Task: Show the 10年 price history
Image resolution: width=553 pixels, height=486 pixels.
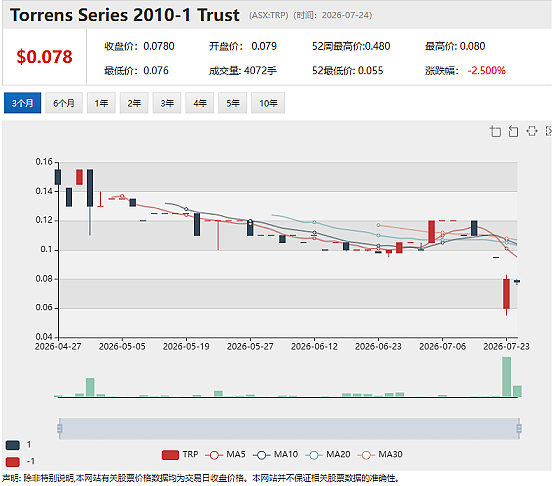Action: [x=268, y=103]
